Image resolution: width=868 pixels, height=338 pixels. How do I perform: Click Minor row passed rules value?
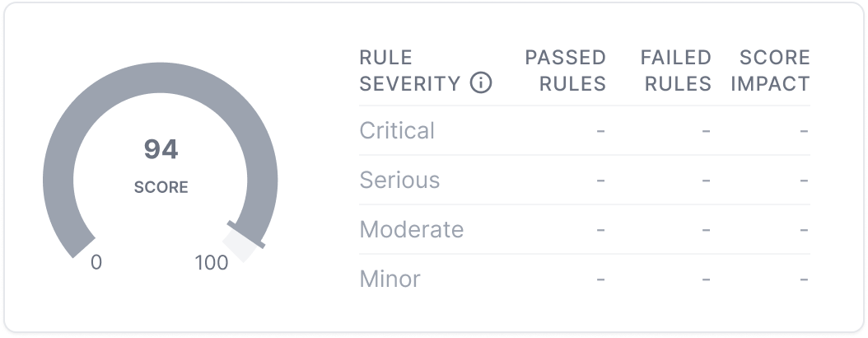pyautogui.click(x=601, y=279)
